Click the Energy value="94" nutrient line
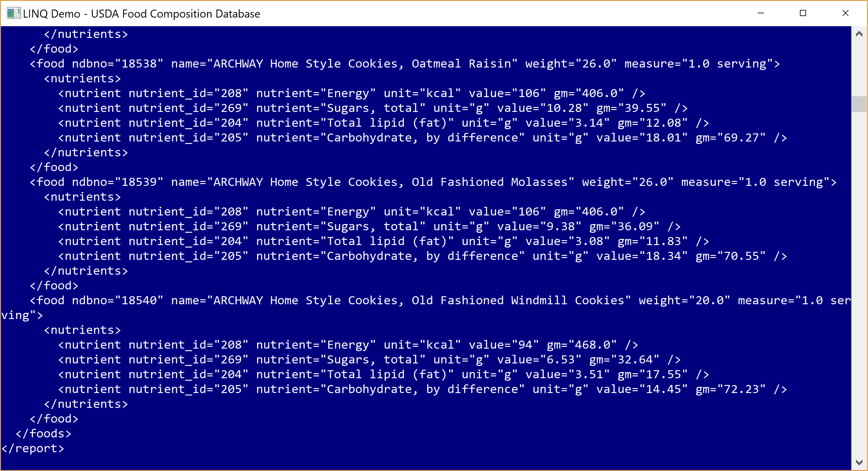Image resolution: width=868 pixels, height=471 pixels. [x=348, y=345]
